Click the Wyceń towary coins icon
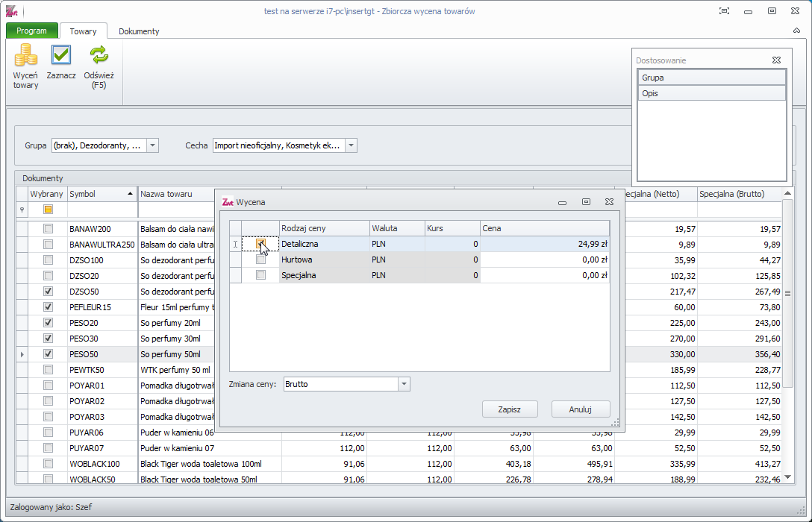 click(25, 55)
